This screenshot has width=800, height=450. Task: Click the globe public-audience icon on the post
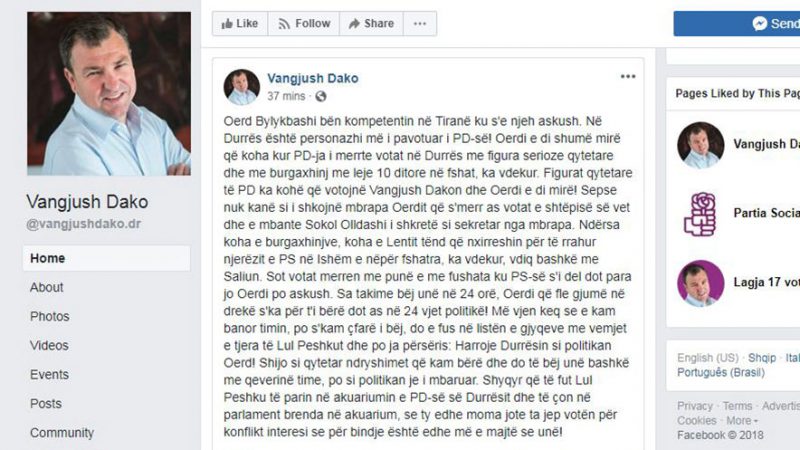click(x=320, y=96)
